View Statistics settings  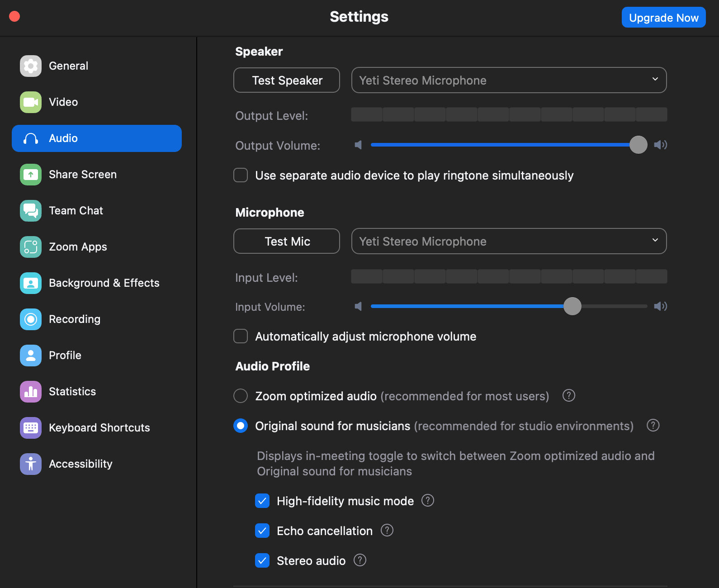[x=97, y=392]
